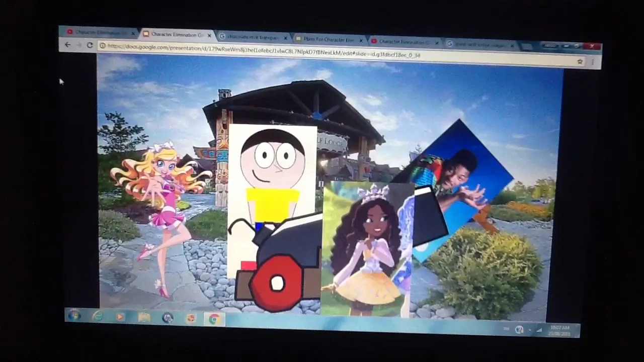Switch to the chocolate milk transparent search tab
This screenshot has height=362, width=644.
253,37
